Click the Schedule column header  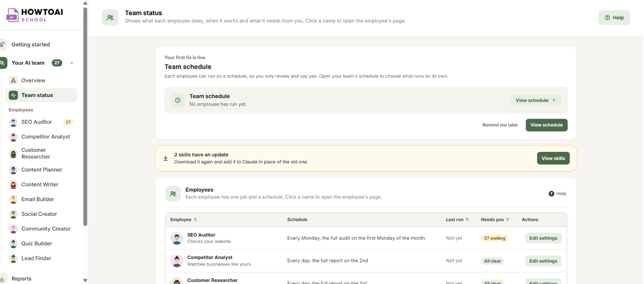297,220
